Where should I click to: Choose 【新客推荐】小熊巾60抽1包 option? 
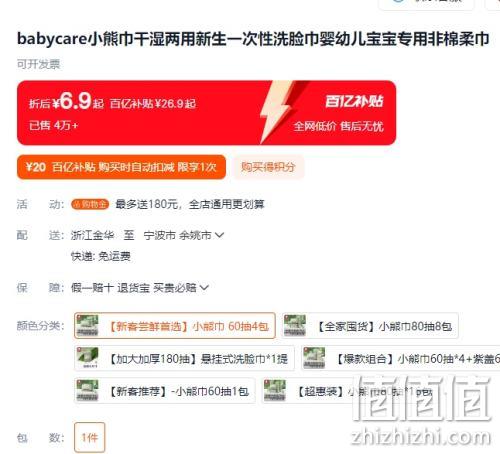pos(165,391)
